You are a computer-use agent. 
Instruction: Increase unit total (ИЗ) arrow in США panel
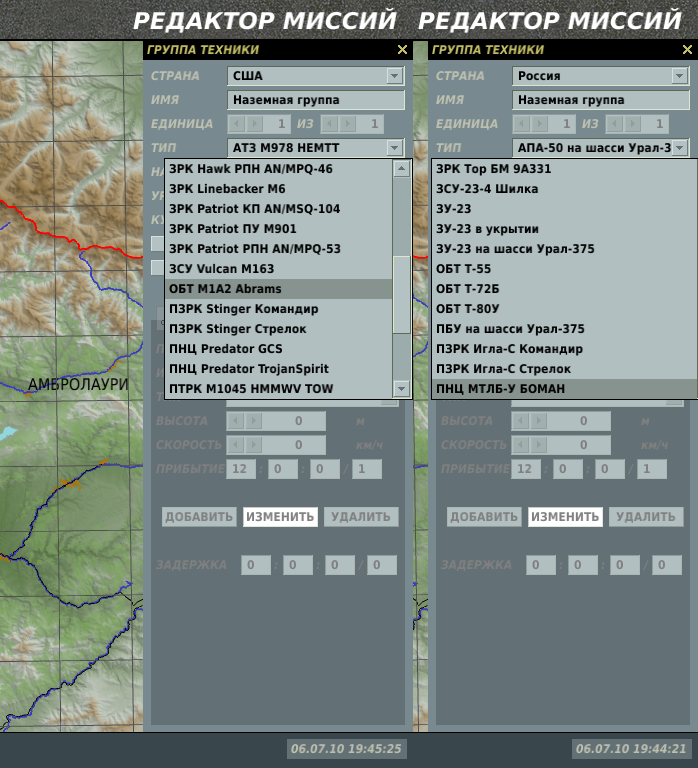(x=347, y=124)
